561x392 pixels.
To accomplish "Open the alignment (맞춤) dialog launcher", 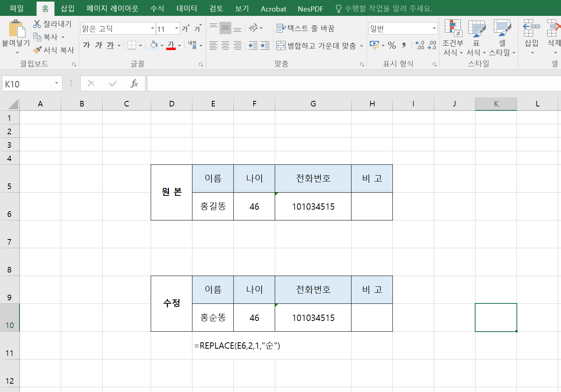I will [362, 64].
